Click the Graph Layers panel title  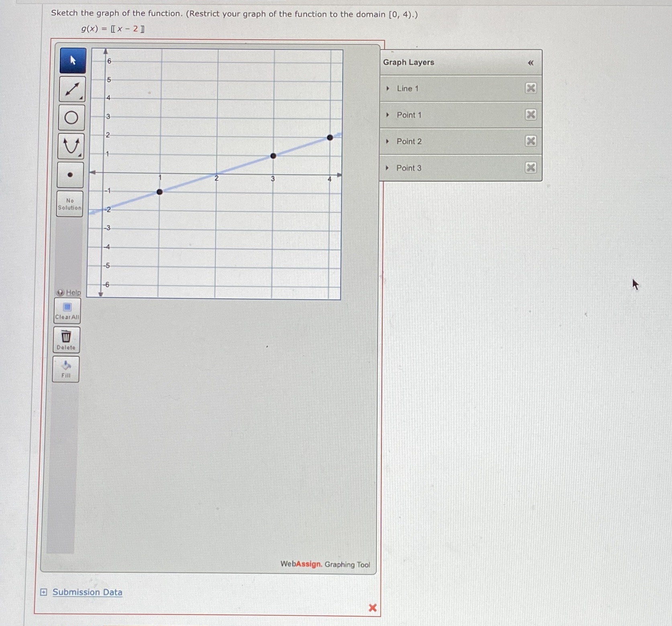point(409,63)
